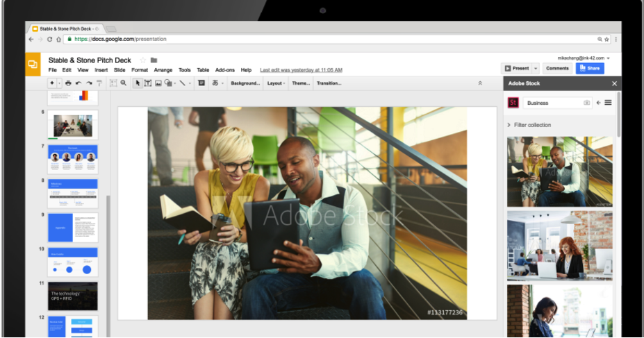
Task: Click the Adobe Stock panel scrollbar
Action: (618, 115)
